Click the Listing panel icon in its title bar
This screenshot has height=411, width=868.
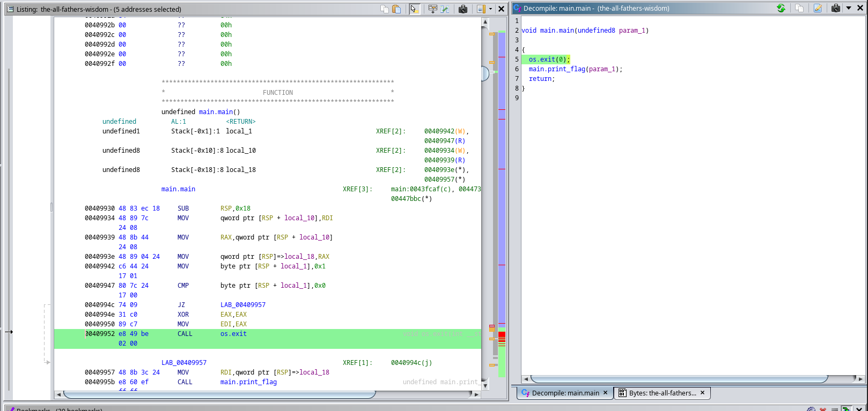(10, 9)
